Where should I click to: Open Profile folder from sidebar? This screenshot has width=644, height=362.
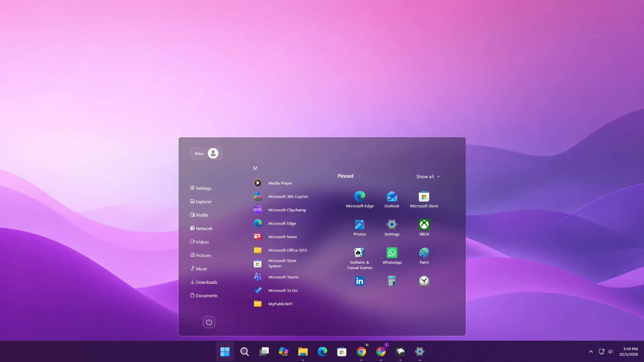coord(199,215)
